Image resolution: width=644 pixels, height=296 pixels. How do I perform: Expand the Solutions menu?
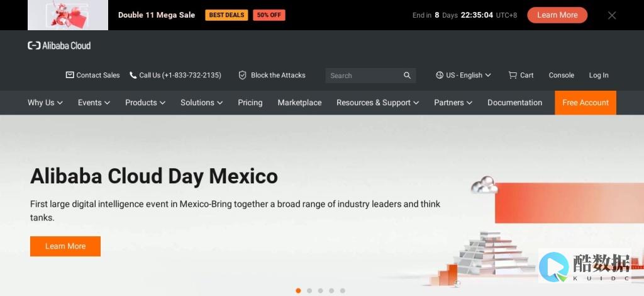pyautogui.click(x=202, y=103)
